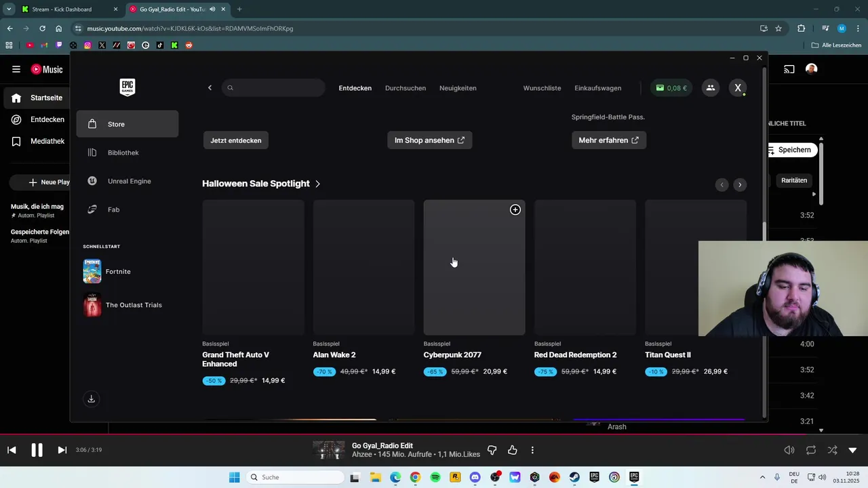Image resolution: width=868 pixels, height=488 pixels.
Task: Pause the YouTube Music track
Action: click(37, 450)
